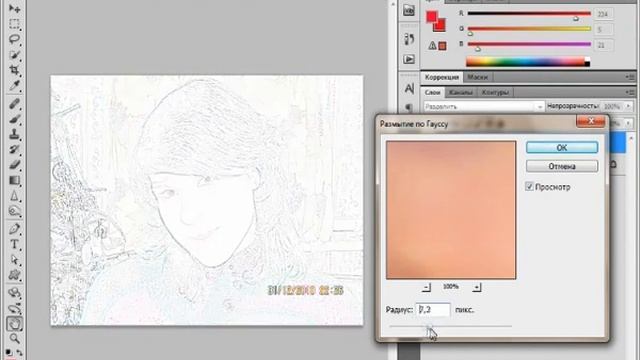640x360 pixels.
Task: Select the Path Selection tool
Action: tap(14, 260)
